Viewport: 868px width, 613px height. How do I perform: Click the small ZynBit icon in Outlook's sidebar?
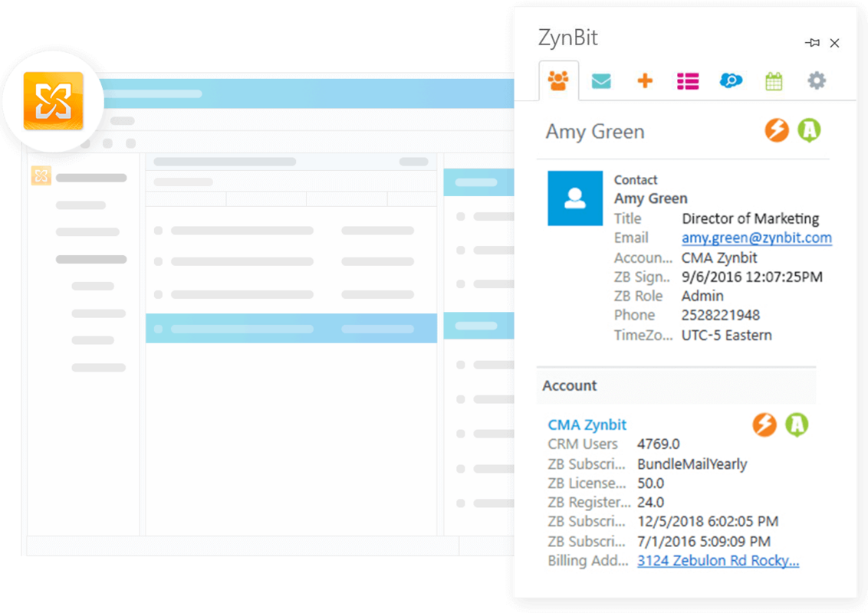pos(41,175)
